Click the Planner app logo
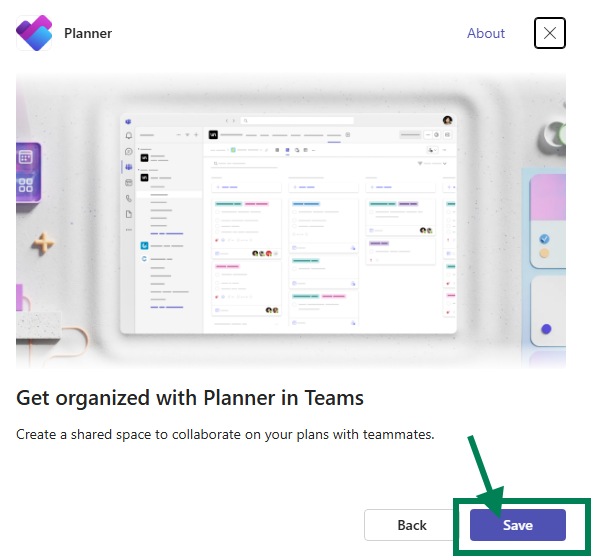This screenshot has height=556, width=592. [34, 33]
